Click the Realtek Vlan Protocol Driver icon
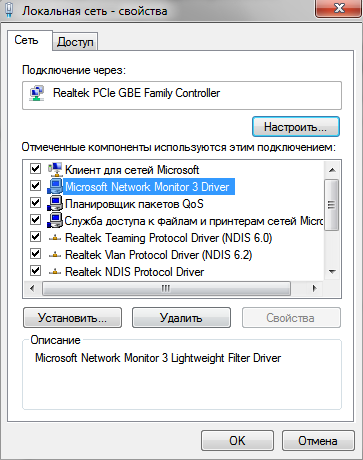The height and width of the screenshot is (460, 363). [x=55, y=255]
